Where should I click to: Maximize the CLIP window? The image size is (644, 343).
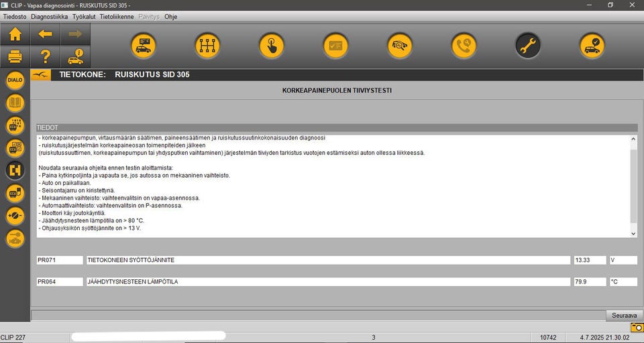(610, 5)
